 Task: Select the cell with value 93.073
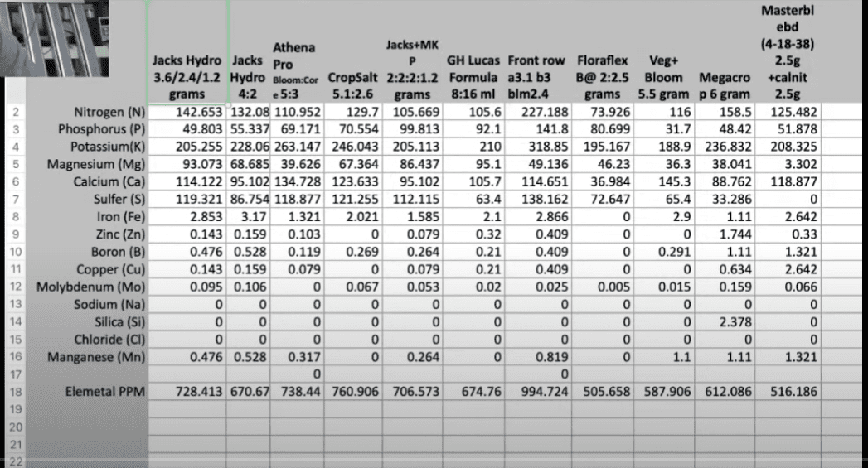point(187,164)
